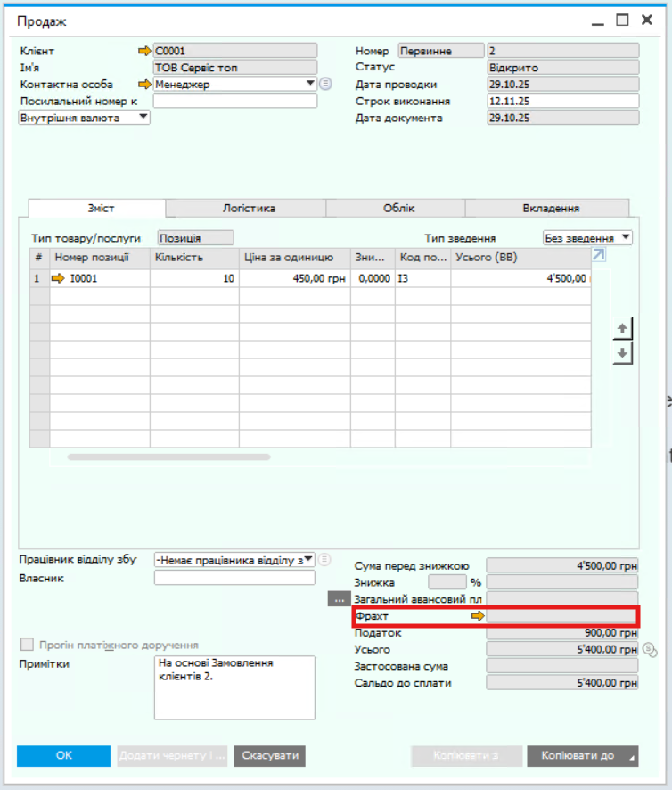The width and height of the screenshot is (672, 790).
Task: Click the Фрахт orange link arrow
Action: [x=478, y=616]
